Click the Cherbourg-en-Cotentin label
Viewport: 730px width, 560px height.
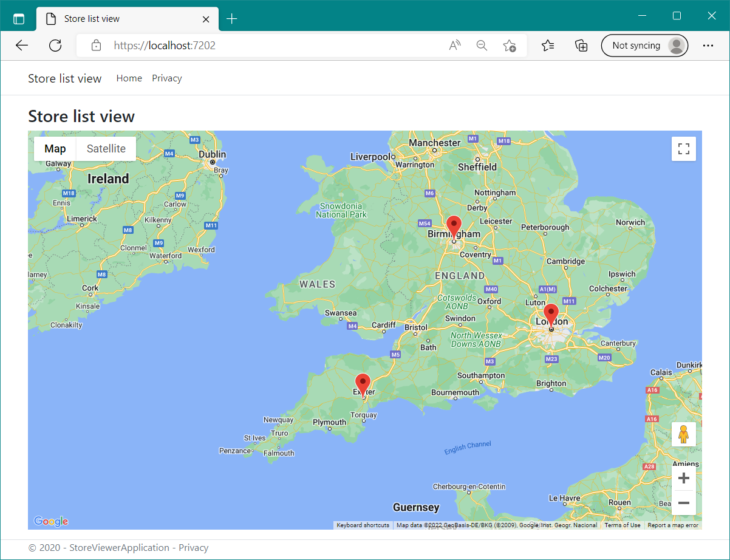[x=469, y=487]
